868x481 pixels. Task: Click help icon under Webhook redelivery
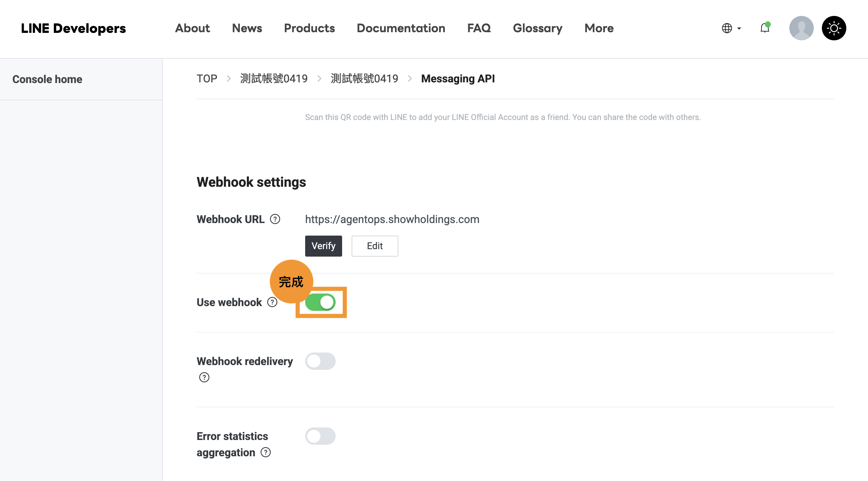204,377
